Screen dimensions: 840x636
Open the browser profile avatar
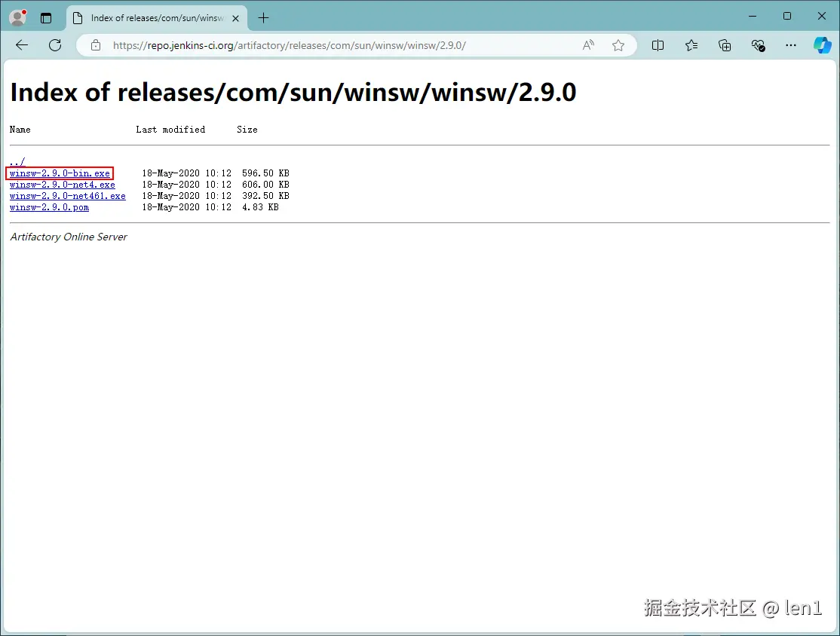click(x=17, y=17)
